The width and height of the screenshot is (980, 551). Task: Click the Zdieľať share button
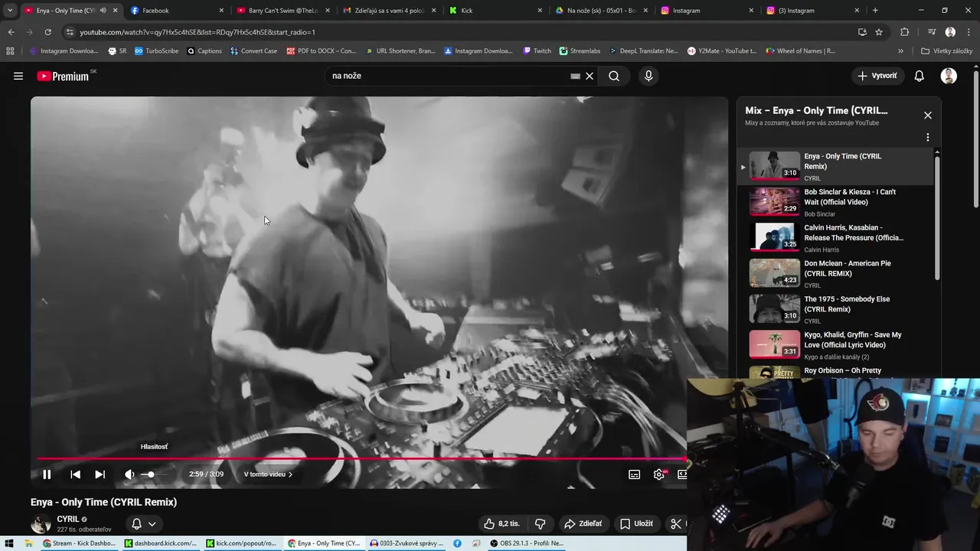click(583, 523)
